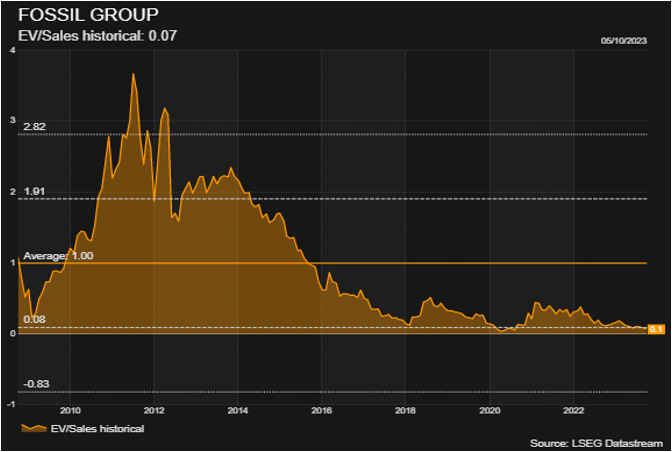Click the y-axis tick label 4
The image size is (672, 452).
tap(12, 50)
